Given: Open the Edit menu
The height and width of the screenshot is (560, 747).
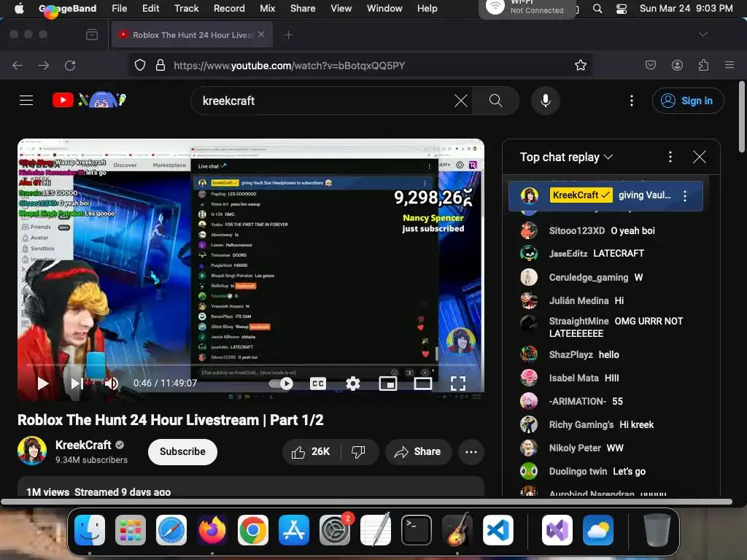Looking at the screenshot, I should (x=150, y=8).
